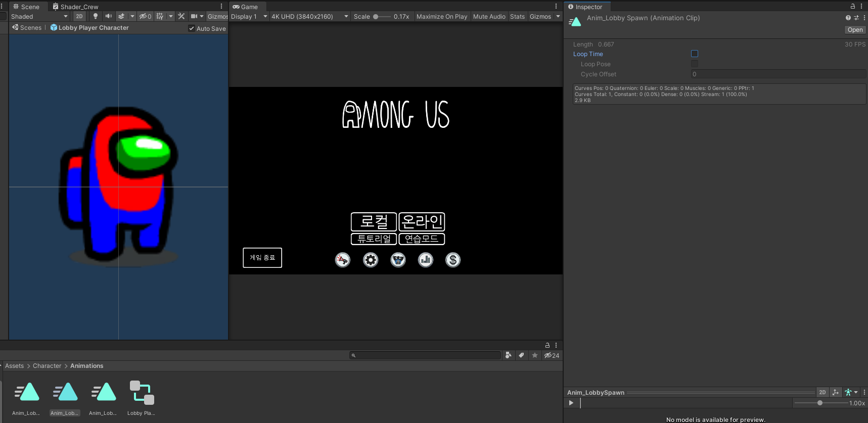
Task: Lock the Project panel
Action: coord(547,345)
